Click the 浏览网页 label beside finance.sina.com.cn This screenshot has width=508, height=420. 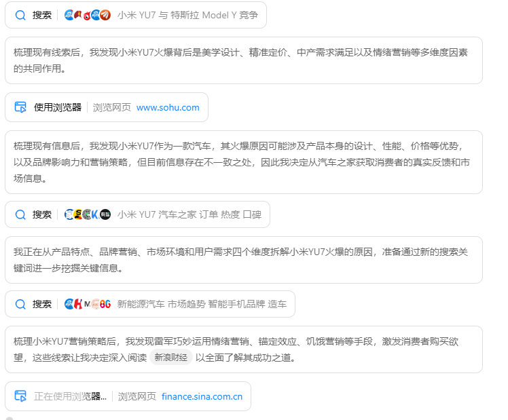(137, 396)
